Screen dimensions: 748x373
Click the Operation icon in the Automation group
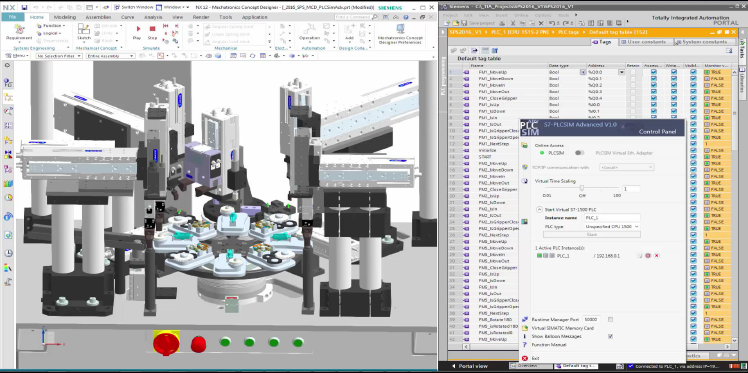coord(309,32)
